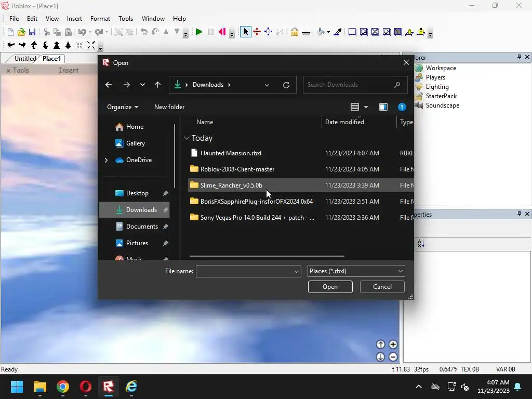
Task: Open the paint bucket color dropdown arrow
Action: (x=328, y=32)
